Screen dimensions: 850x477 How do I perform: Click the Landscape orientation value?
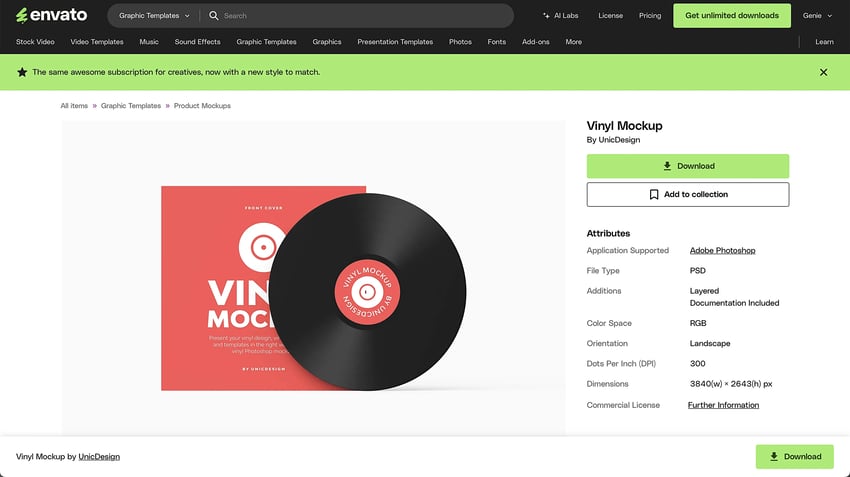[710, 343]
